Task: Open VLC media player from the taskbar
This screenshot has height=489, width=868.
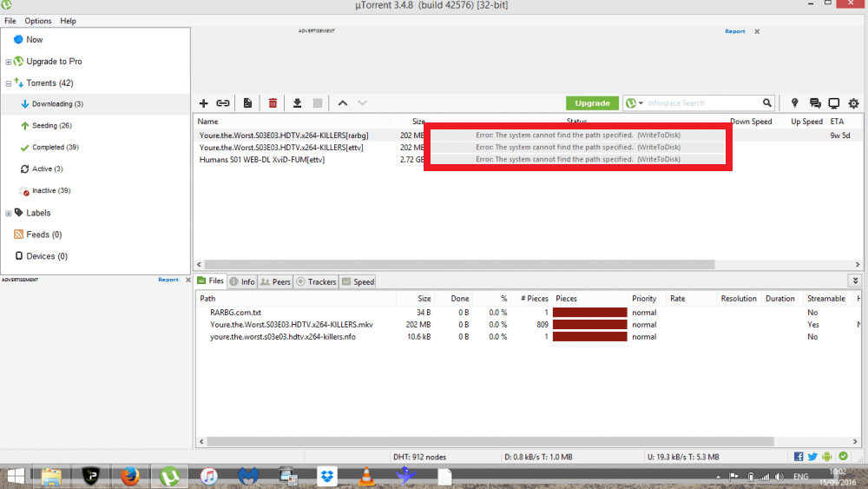Action: click(366, 476)
